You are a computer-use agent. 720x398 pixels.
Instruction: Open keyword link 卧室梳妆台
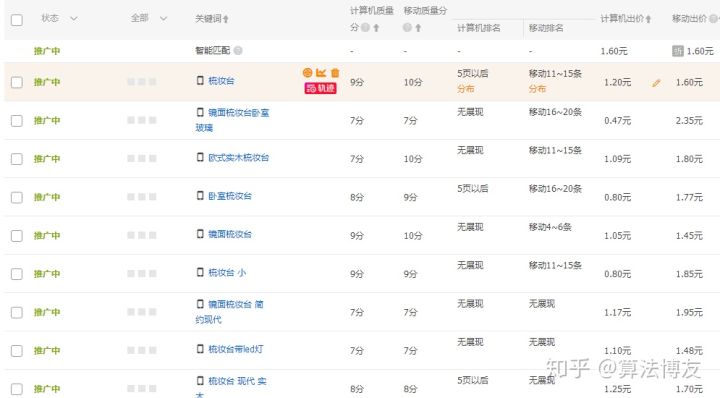click(x=230, y=196)
